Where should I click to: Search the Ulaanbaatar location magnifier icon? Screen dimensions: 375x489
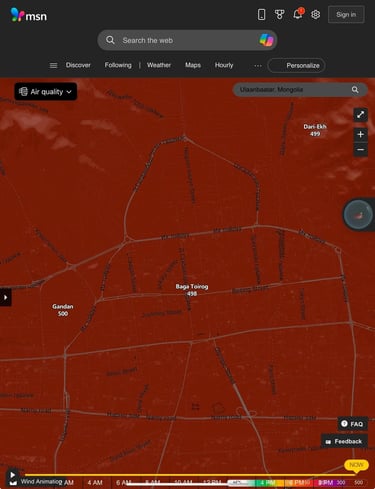click(x=355, y=90)
